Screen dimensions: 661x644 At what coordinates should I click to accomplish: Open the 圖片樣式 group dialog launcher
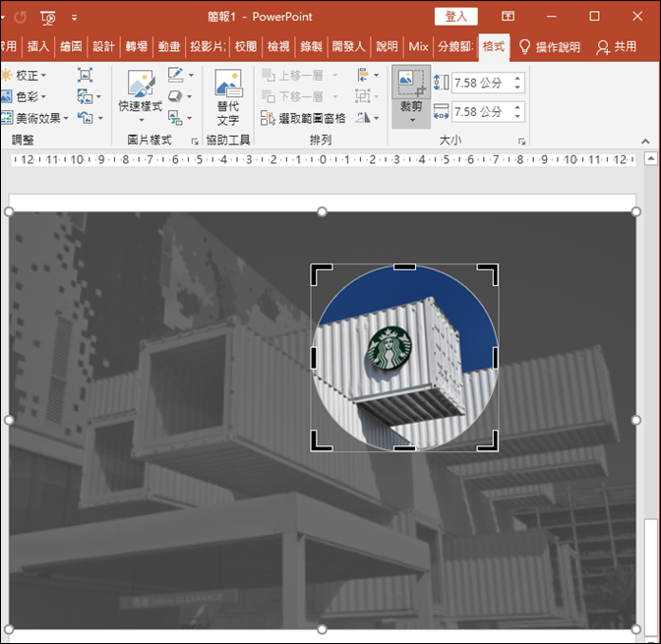coord(195,142)
